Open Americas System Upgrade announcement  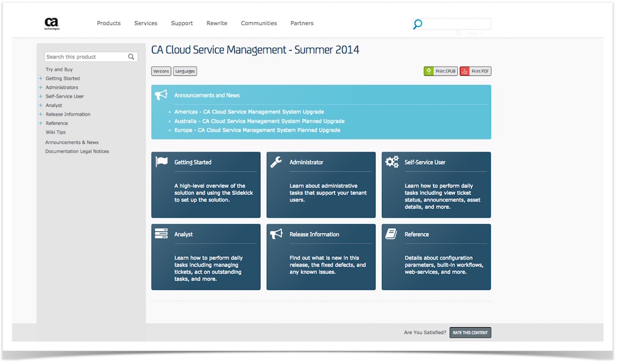pos(249,111)
